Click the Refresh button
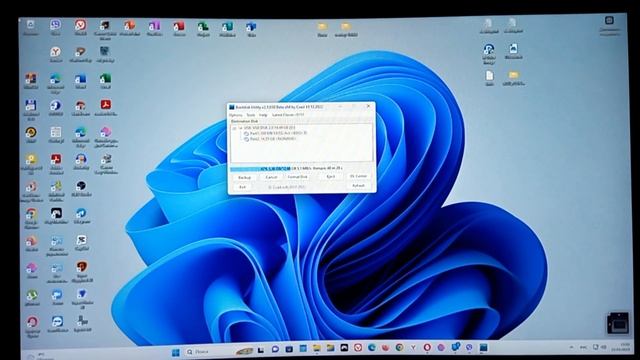The height and width of the screenshot is (360, 640). (358, 186)
